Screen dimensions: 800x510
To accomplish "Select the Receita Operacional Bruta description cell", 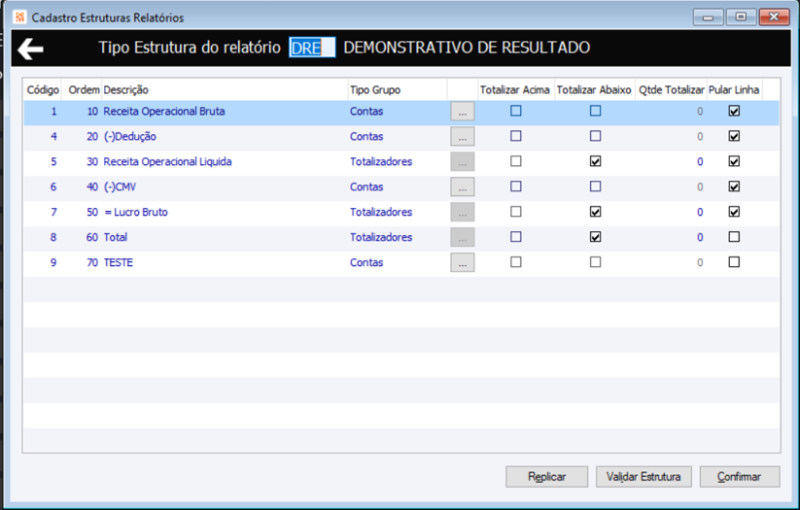I will point(224,111).
